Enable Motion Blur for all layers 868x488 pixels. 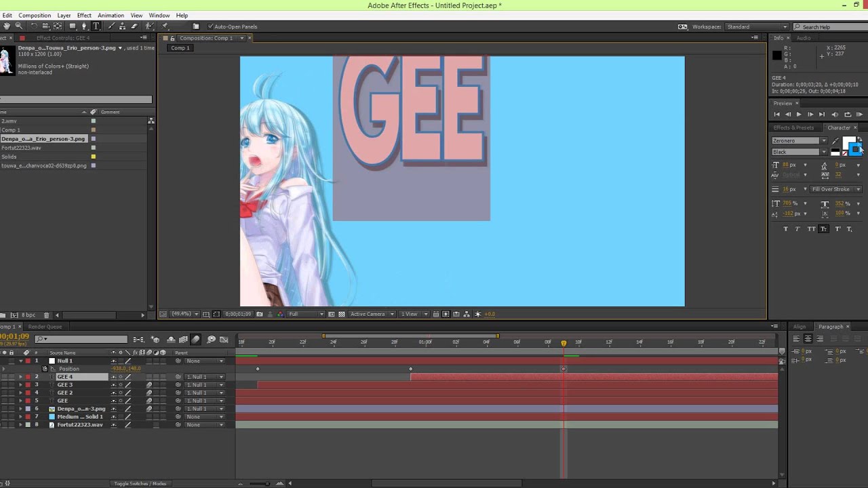[x=196, y=340]
